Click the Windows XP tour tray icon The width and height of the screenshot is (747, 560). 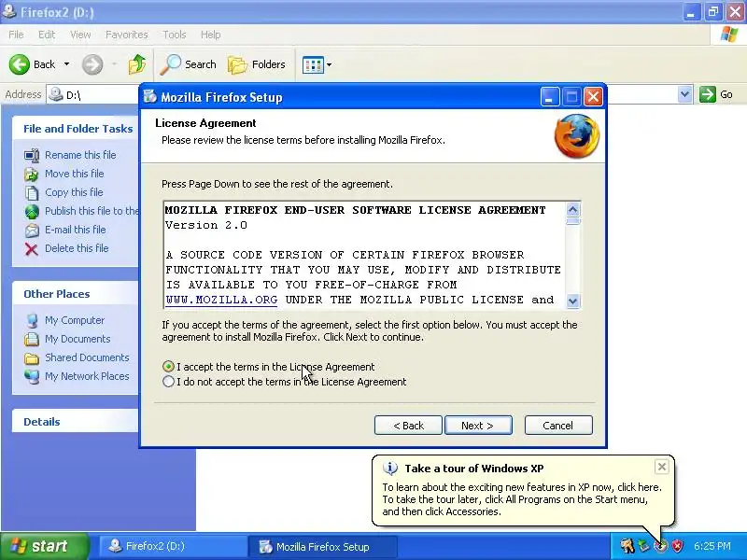point(660,546)
